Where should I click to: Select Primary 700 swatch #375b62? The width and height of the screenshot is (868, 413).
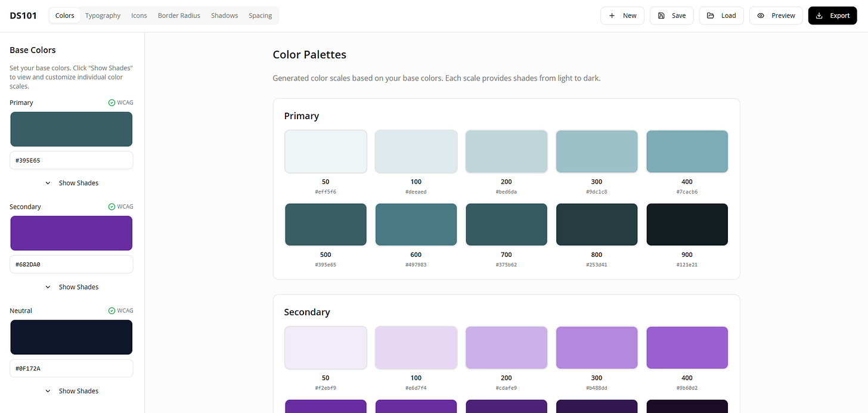(506, 225)
